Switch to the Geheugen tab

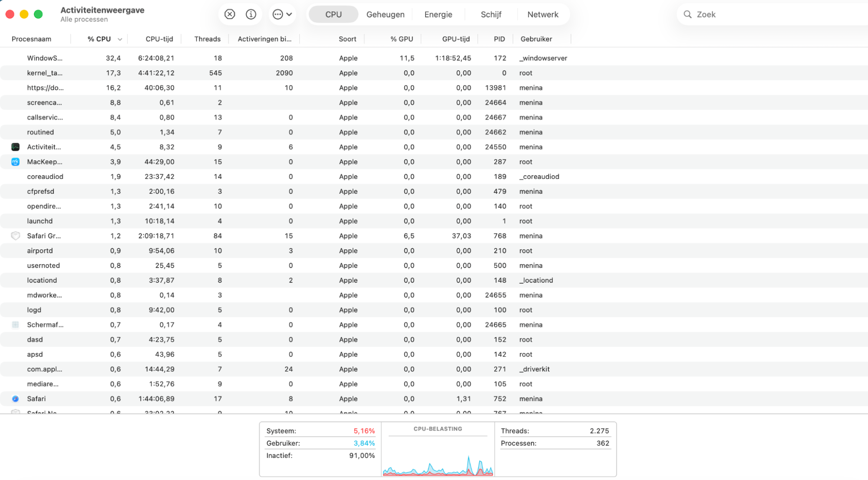[385, 14]
